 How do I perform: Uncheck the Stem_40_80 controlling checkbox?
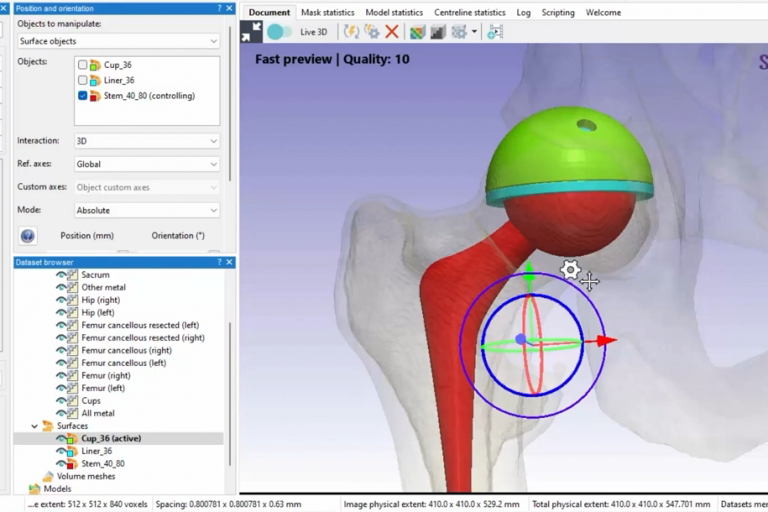(83, 96)
